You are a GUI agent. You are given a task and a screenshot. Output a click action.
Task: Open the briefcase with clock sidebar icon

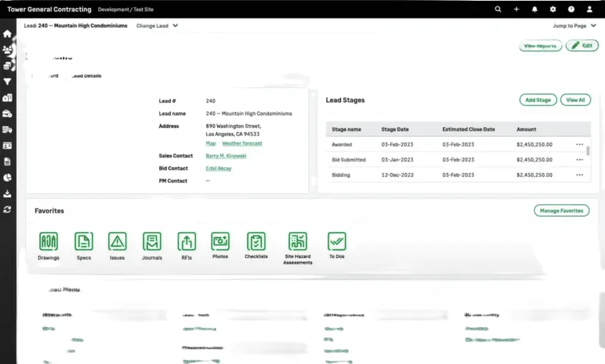click(x=8, y=114)
